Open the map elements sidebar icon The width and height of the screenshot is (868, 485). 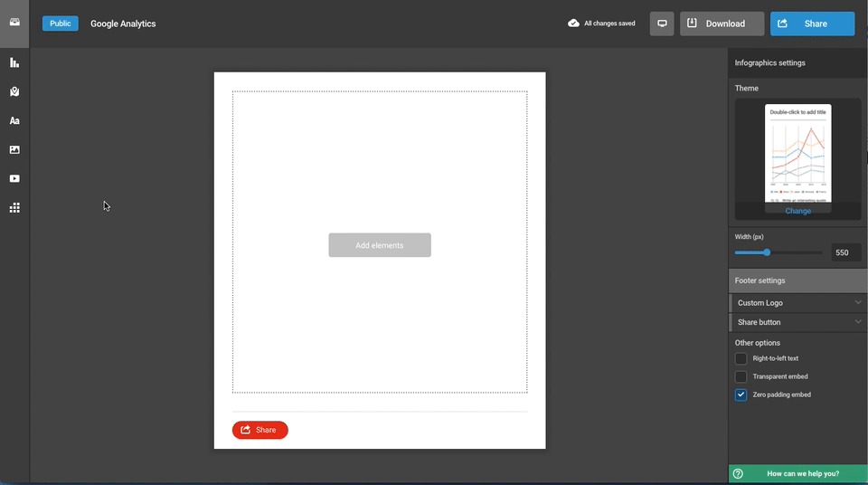coord(14,91)
